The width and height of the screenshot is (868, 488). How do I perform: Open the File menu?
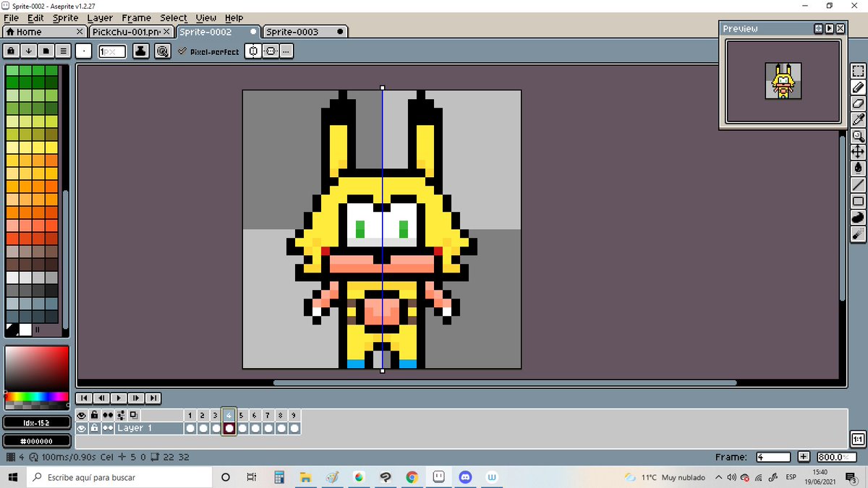pyautogui.click(x=12, y=18)
